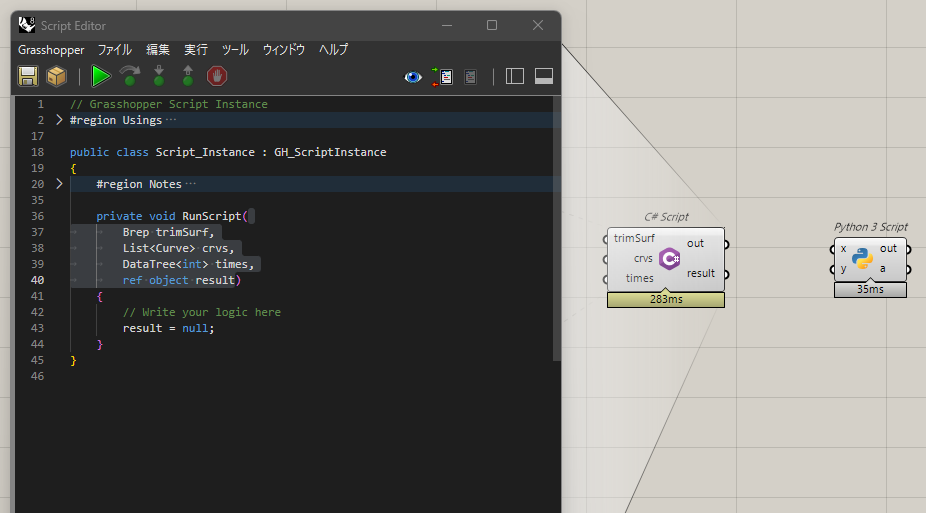926x513 pixels.
Task: Open the Grasshopper menu
Action: click(51, 49)
